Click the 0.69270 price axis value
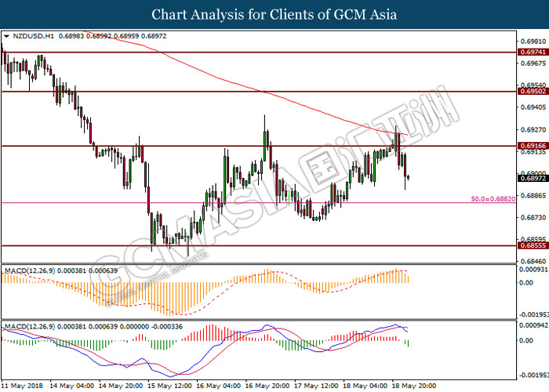This screenshot has height=392, width=549. point(533,129)
